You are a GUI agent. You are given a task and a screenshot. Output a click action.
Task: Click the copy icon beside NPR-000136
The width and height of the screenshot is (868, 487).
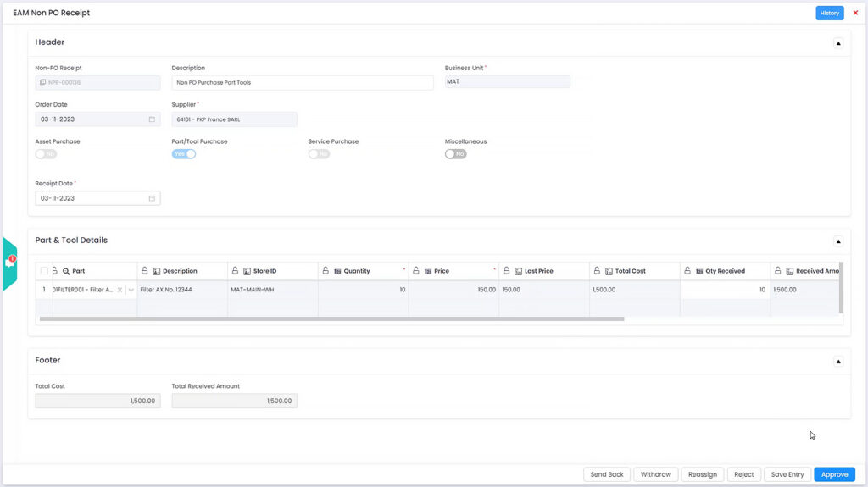coord(43,83)
